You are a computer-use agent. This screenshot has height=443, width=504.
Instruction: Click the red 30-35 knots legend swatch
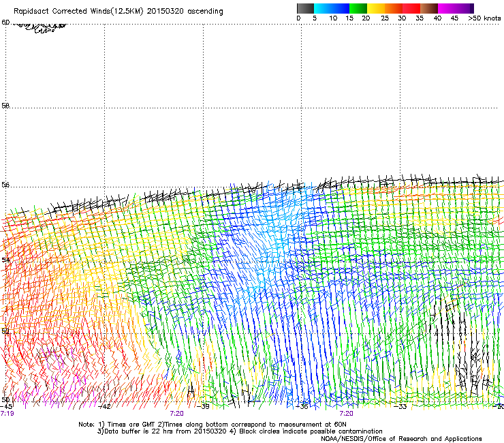411,8
